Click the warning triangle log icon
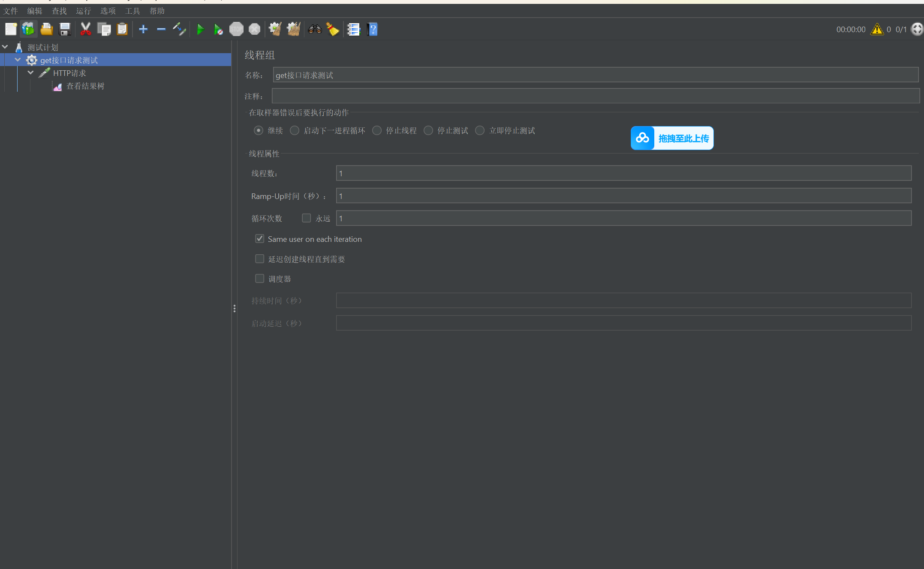The width and height of the screenshot is (924, 569). click(877, 29)
